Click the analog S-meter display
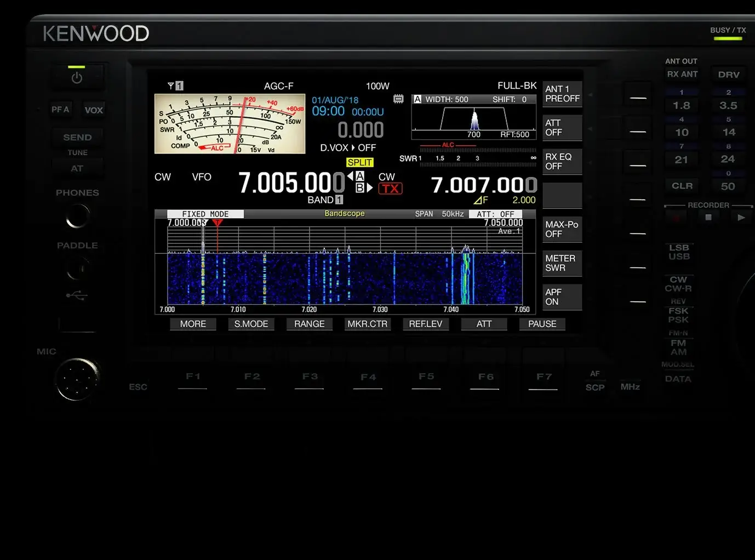The image size is (755, 560). pyautogui.click(x=230, y=124)
